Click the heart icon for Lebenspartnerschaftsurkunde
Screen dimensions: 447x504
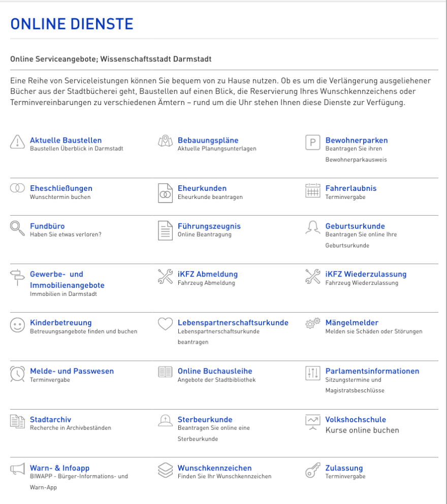tap(165, 324)
